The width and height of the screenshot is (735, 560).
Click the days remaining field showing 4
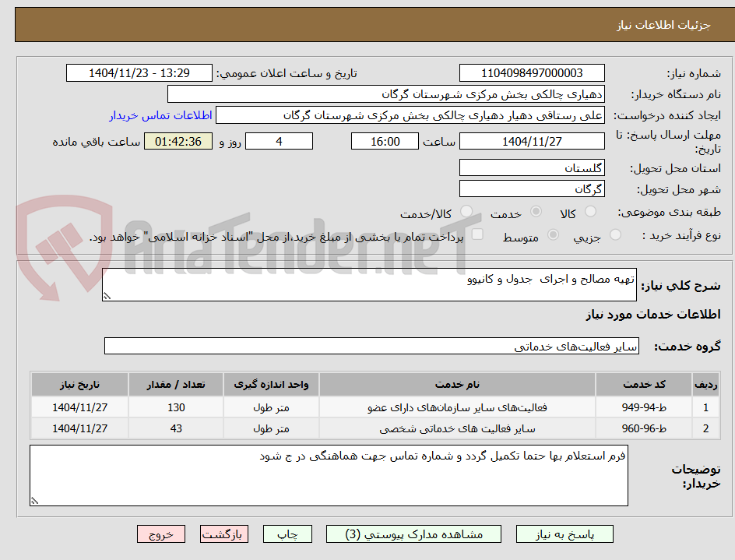tap(279, 141)
